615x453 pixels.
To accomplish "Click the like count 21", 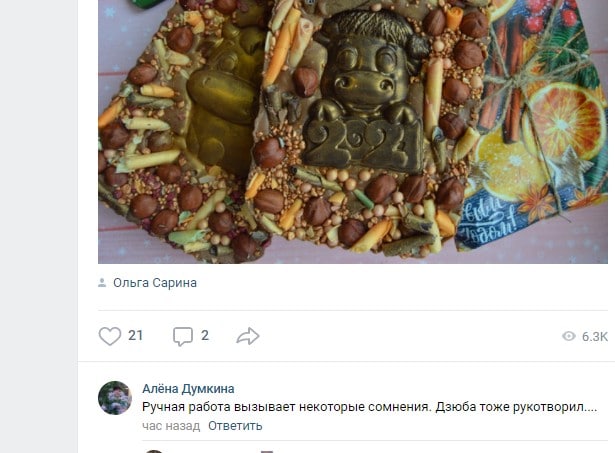I will (x=135, y=336).
